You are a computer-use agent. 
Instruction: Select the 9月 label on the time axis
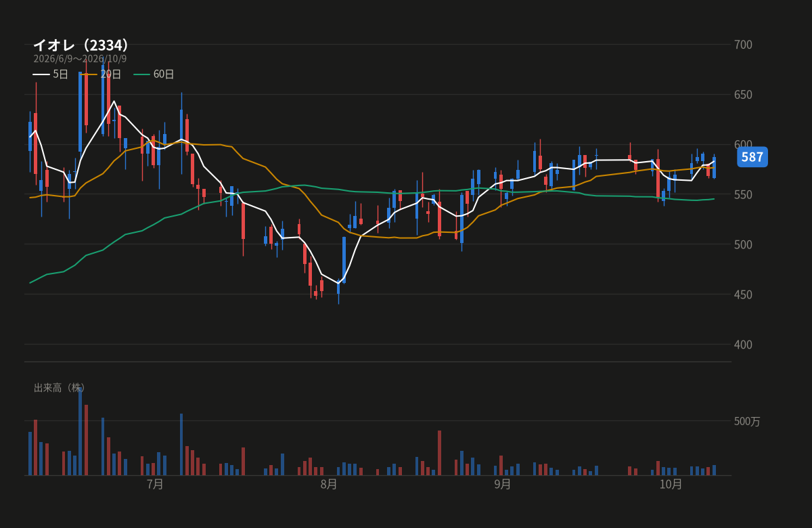(x=503, y=485)
